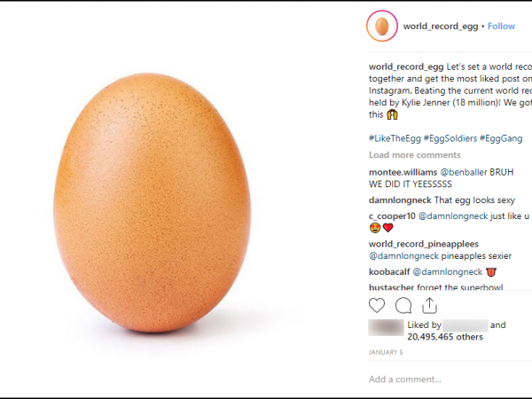532x399 pixels.
Task: Click the share arrow icon
Action: tap(429, 306)
